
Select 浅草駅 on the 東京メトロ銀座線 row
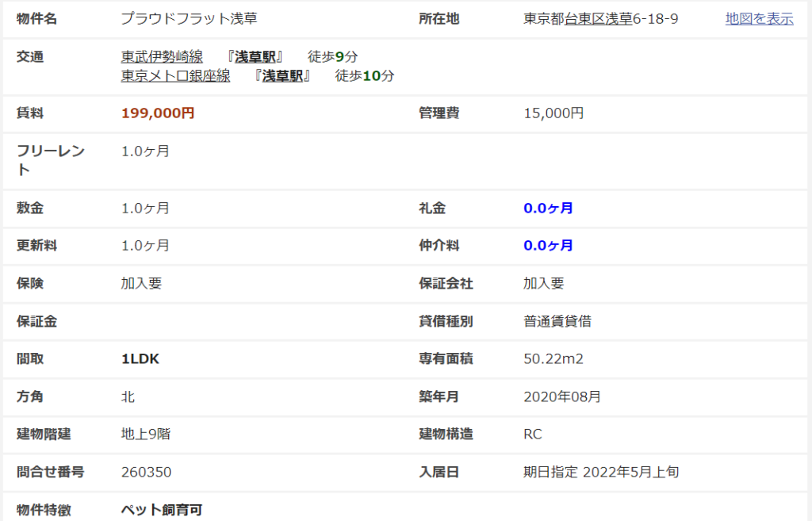click(x=282, y=76)
